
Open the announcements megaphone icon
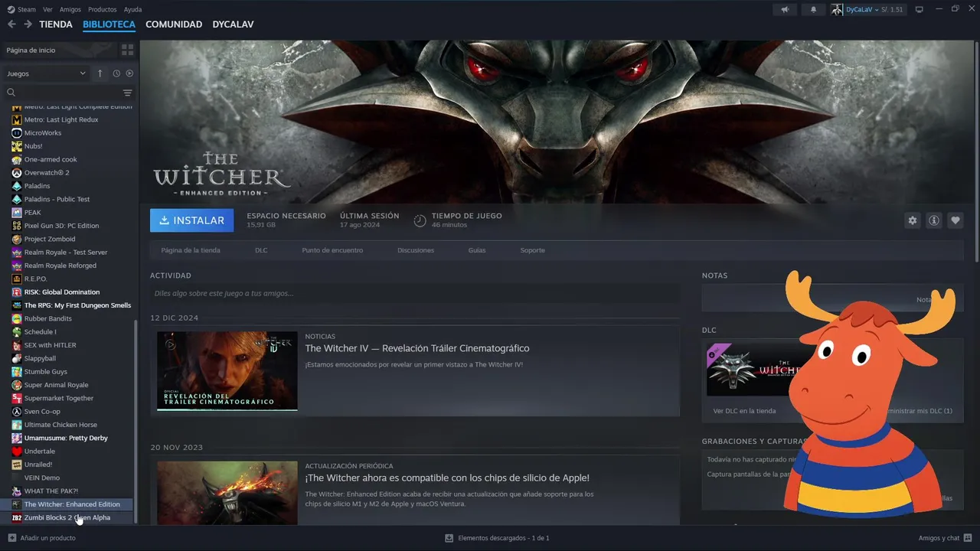785,9
